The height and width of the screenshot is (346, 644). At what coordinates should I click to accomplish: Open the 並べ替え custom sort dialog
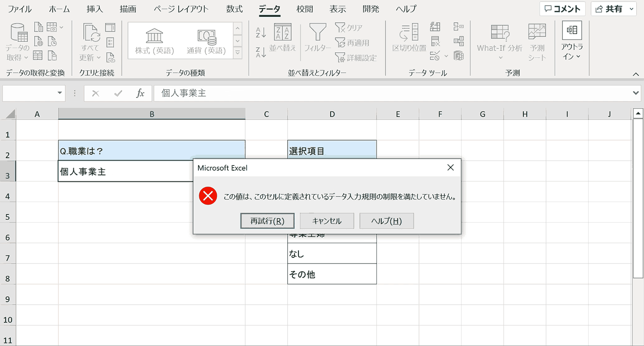click(x=283, y=39)
